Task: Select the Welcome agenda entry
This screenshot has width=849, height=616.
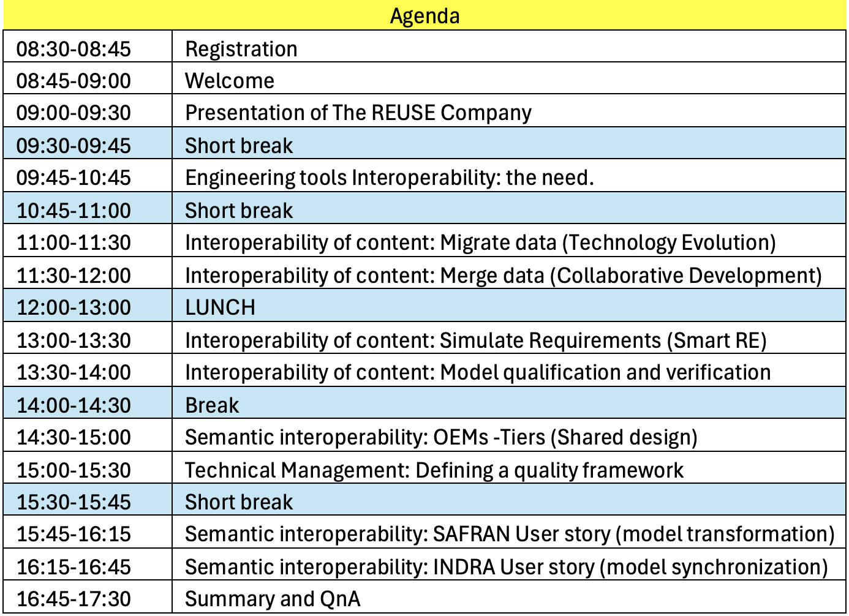Action: (x=230, y=81)
